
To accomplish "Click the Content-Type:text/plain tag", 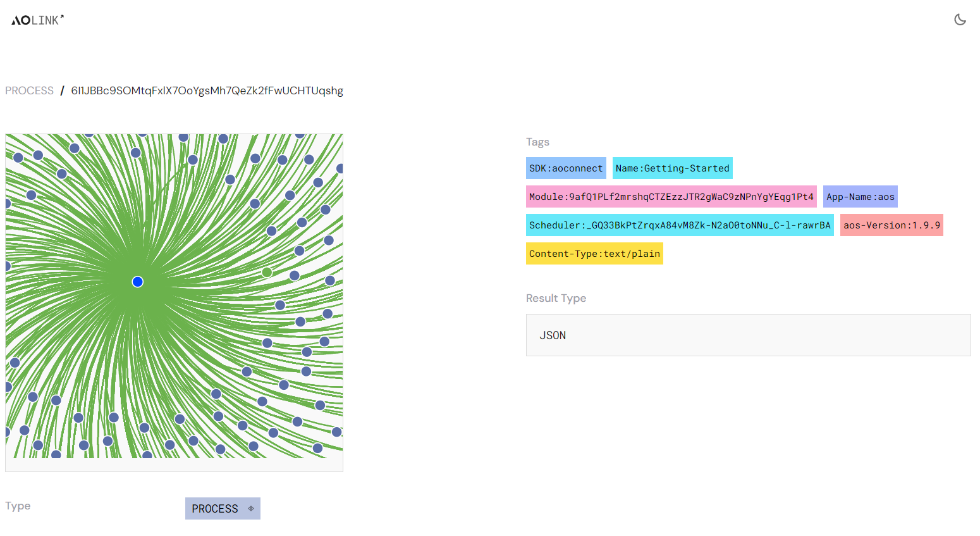I will pos(594,253).
